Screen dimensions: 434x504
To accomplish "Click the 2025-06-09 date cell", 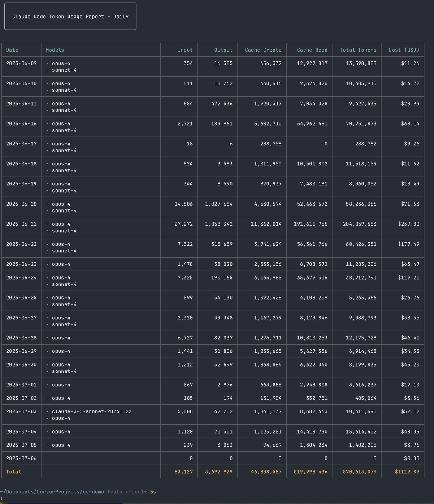I will pos(21,63).
